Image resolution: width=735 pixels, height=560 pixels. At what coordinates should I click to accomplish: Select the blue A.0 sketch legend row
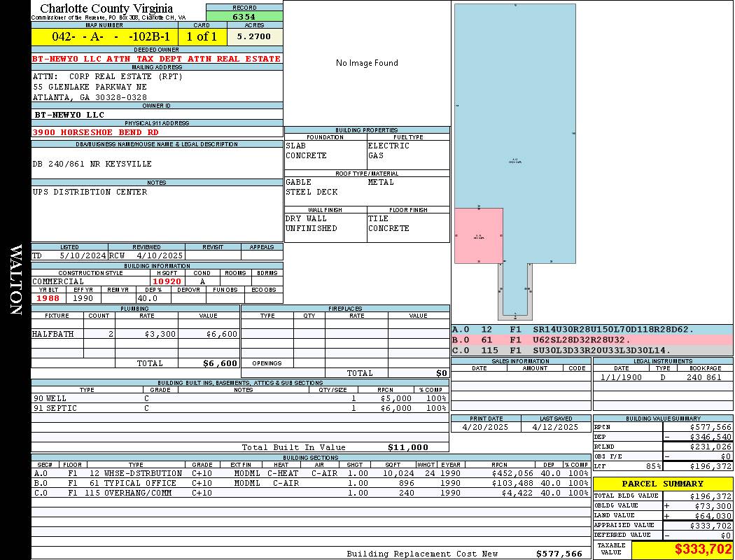[x=591, y=329]
